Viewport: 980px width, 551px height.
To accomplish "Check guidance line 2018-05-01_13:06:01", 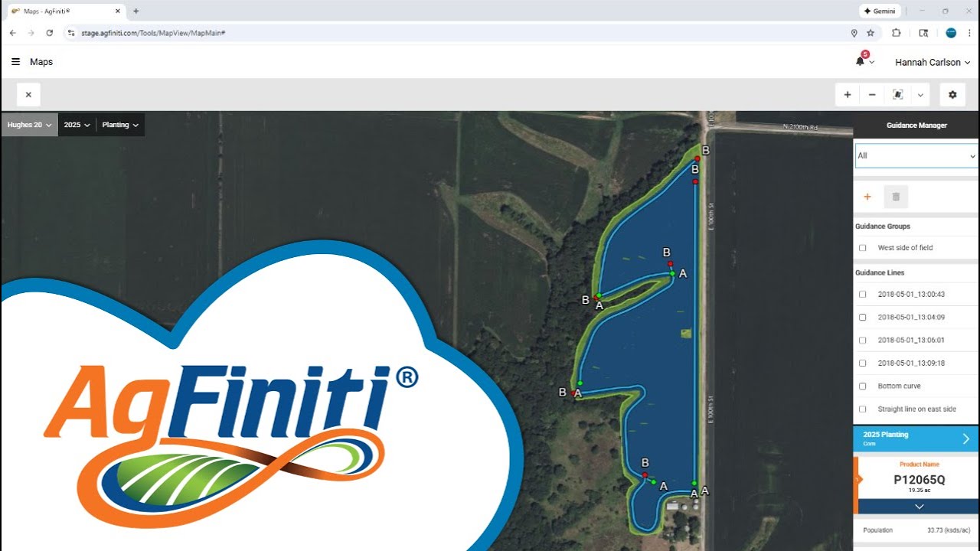I will click(863, 340).
